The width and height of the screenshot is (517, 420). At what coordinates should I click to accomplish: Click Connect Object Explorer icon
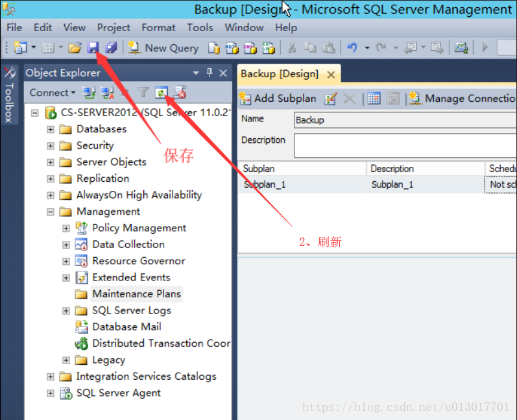click(89, 93)
